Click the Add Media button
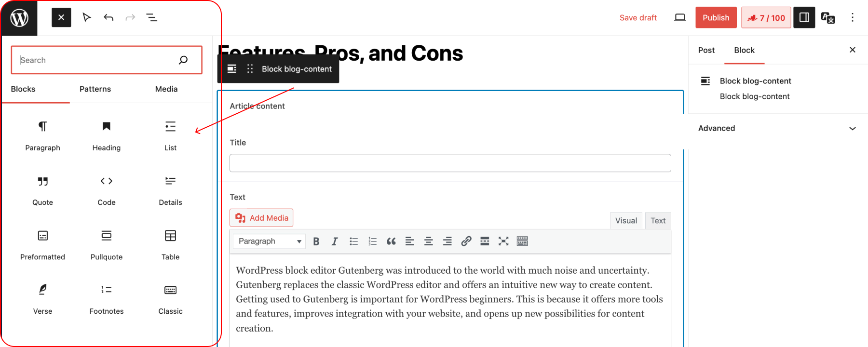The image size is (868, 347). click(261, 218)
